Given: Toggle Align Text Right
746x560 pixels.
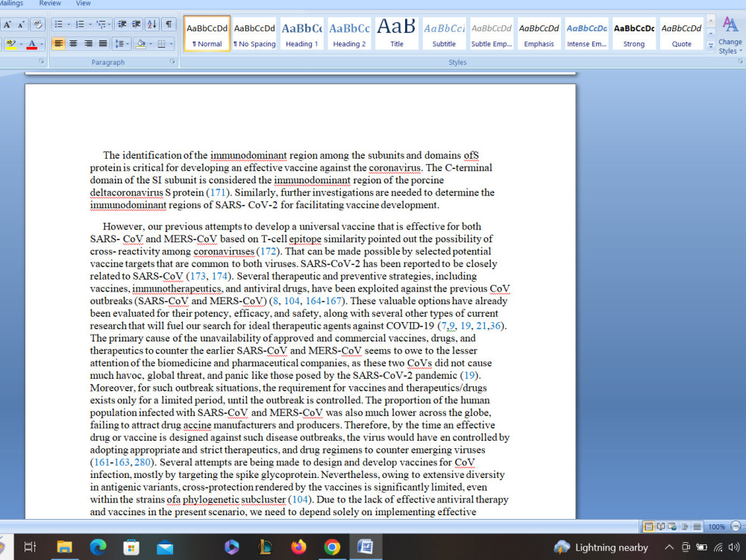Looking at the screenshot, I should pos(88,44).
